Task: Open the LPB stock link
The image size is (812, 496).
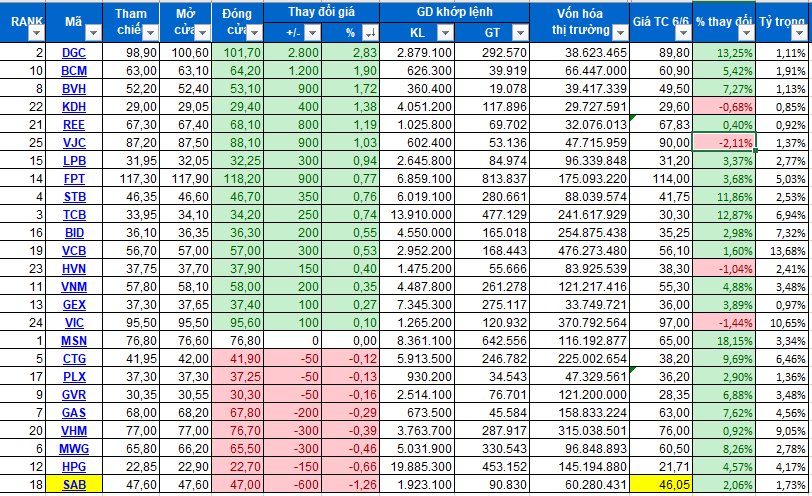Action: tap(74, 161)
